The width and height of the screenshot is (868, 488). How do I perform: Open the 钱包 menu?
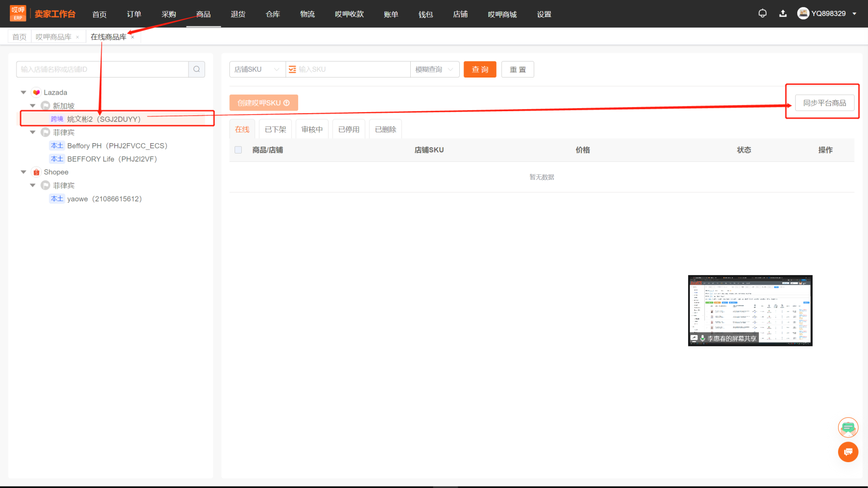click(x=426, y=14)
